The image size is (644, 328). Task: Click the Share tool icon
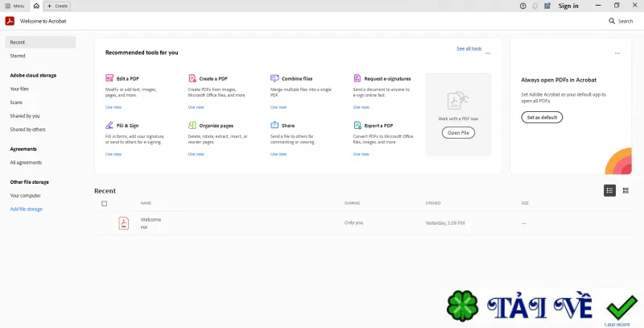(275, 125)
